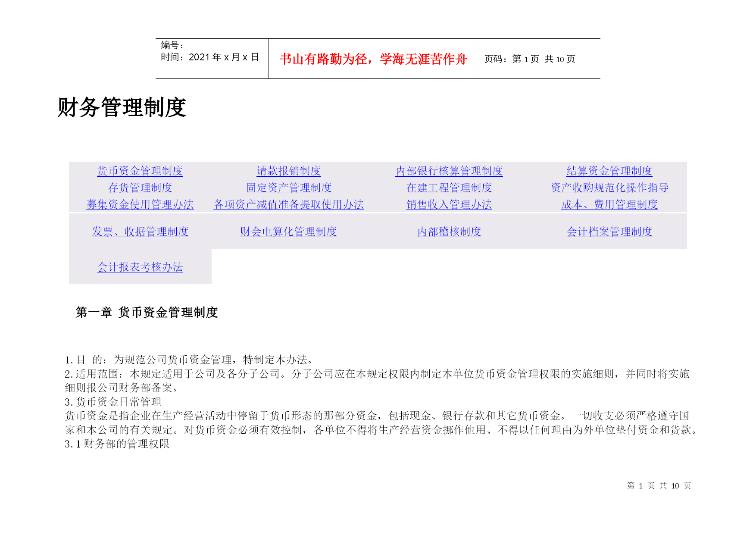Click the 内部银行核算管理制度 link
This screenshot has width=756, height=535.
(449, 171)
